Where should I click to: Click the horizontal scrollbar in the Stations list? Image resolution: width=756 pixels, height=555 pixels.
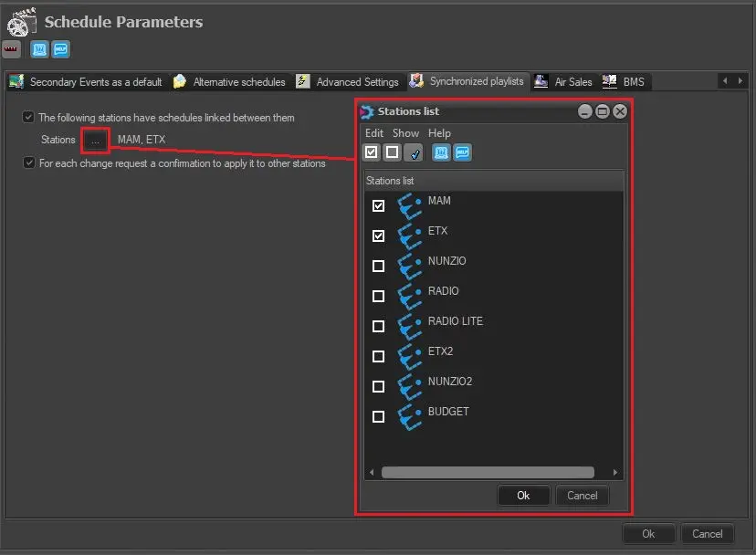click(488, 473)
